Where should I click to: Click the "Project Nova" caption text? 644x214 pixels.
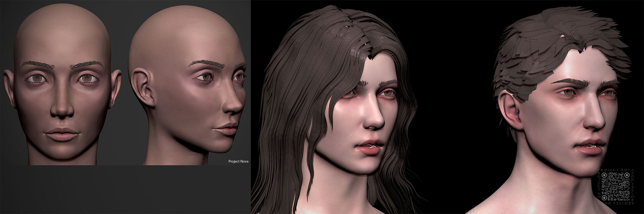coord(238,161)
